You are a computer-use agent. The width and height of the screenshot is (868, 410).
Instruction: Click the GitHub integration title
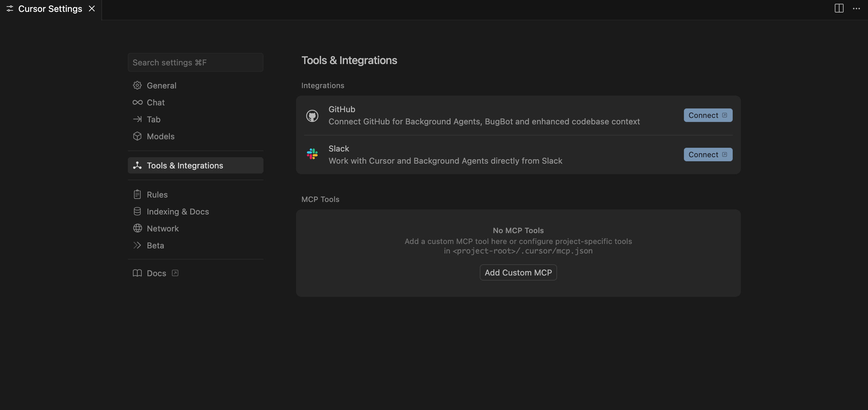tap(342, 109)
